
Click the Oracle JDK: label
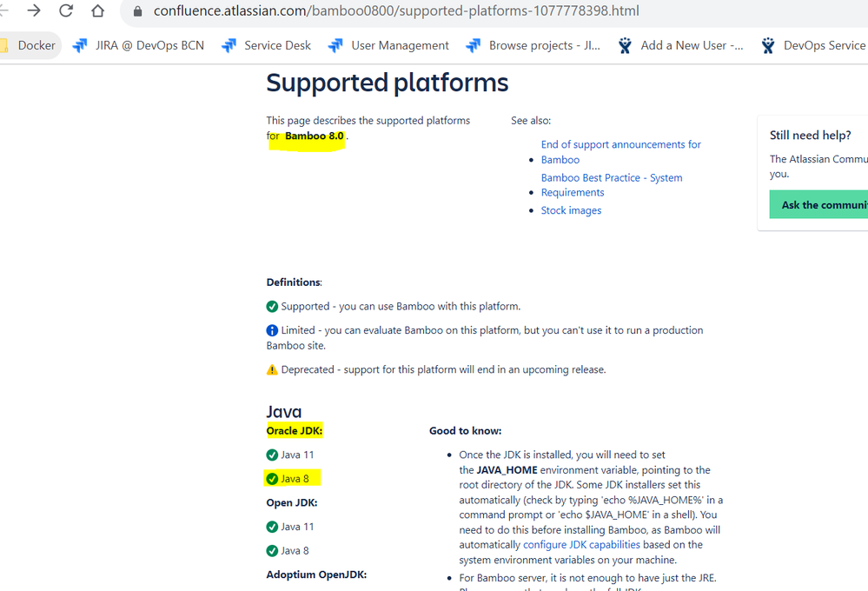(x=294, y=430)
